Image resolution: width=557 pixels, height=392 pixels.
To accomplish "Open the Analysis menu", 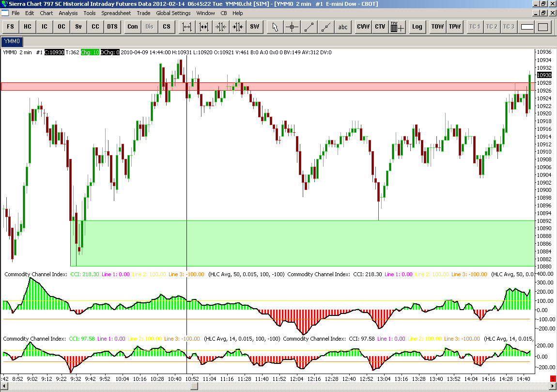I will (68, 13).
